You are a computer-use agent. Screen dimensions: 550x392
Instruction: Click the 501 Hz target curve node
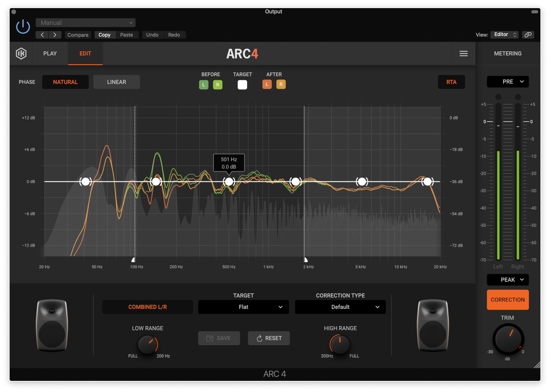[x=229, y=182]
